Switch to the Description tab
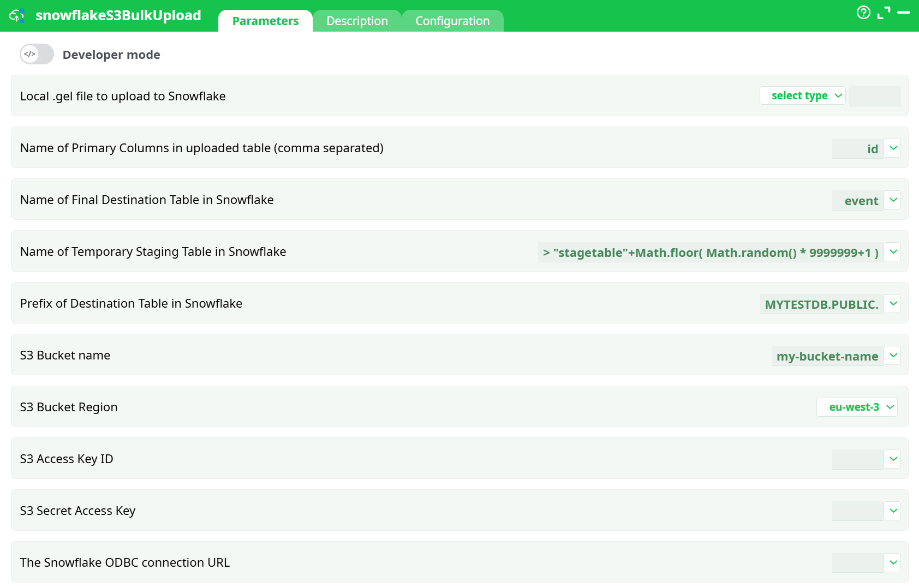The width and height of the screenshot is (919, 588). [x=357, y=21]
